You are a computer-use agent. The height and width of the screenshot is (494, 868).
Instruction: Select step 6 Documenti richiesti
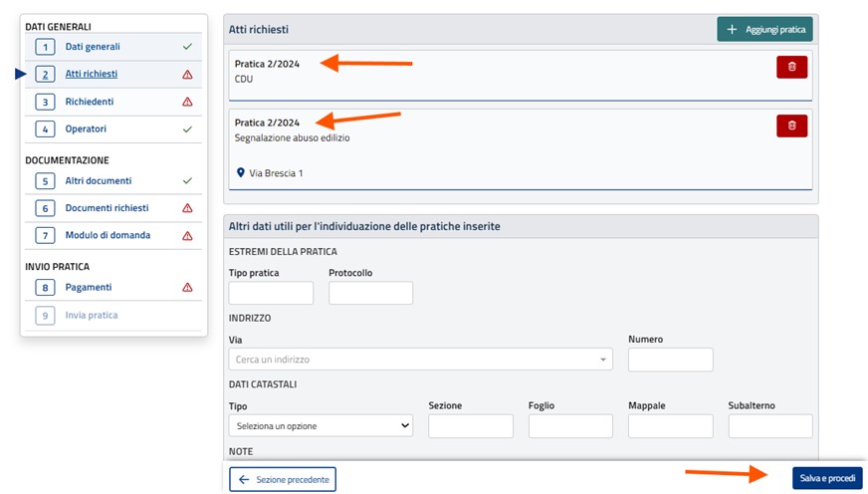[107, 208]
